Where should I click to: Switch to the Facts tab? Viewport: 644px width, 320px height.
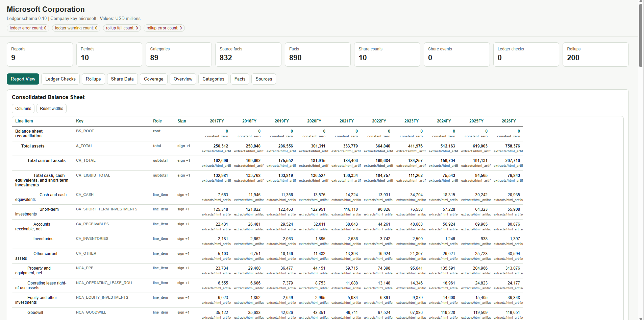point(240,79)
